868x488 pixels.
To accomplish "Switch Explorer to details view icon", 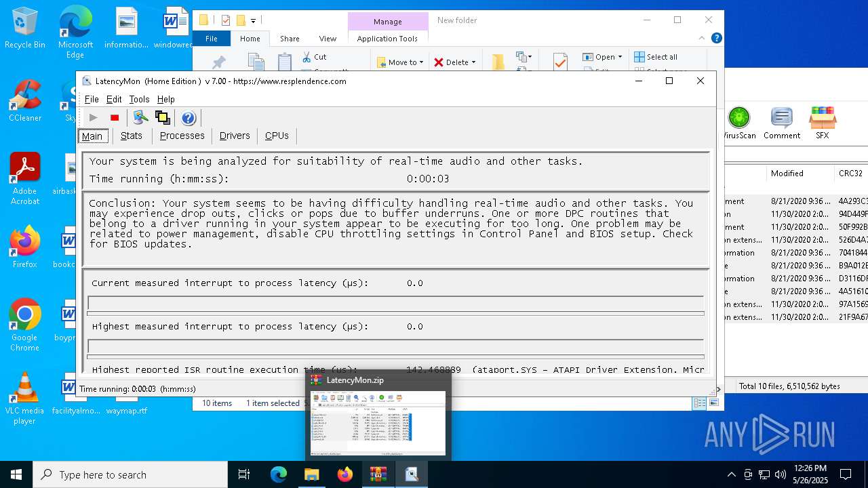I will (700, 403).
